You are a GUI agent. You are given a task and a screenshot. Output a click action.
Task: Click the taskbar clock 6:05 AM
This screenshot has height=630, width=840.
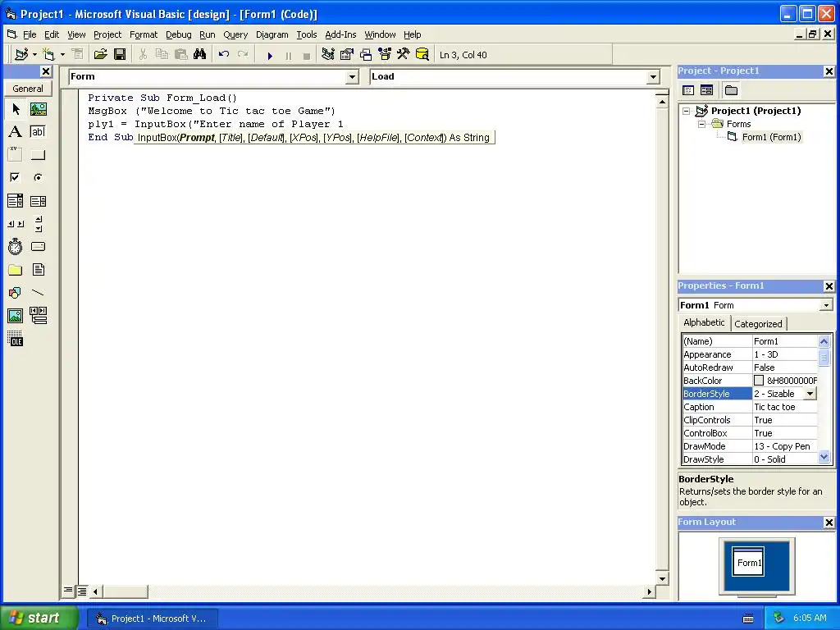pyautogui.click(x=810, y=618)
